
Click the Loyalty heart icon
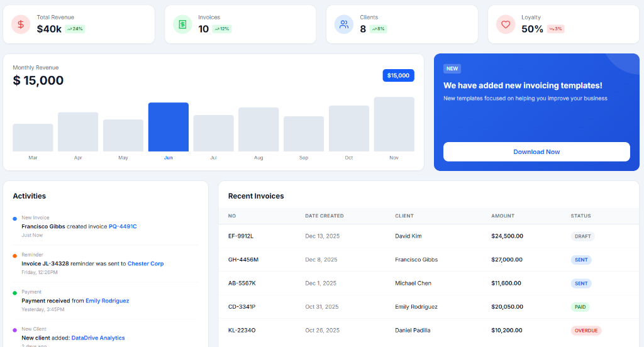506,25
